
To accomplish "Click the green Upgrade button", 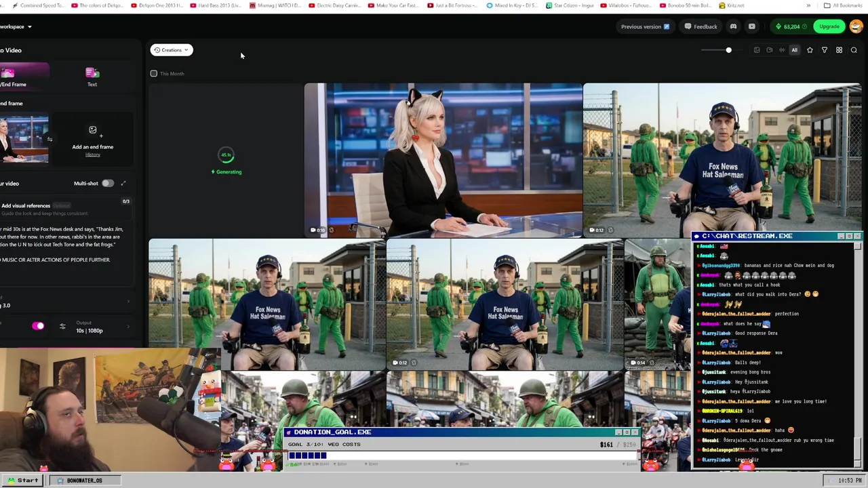I will 829,26.
